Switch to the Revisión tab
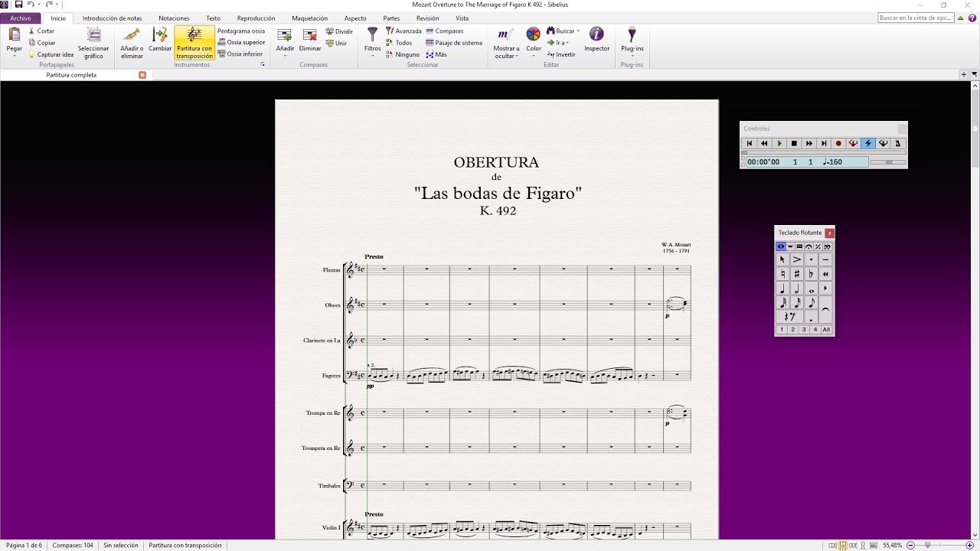980x551 pixels. (427, 18)
